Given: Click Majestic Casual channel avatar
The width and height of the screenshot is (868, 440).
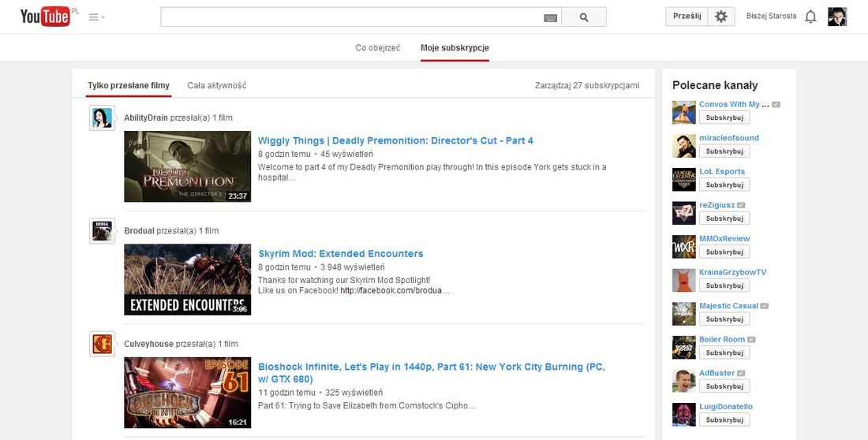Looking at the screenshot, I should click(683, 314).
